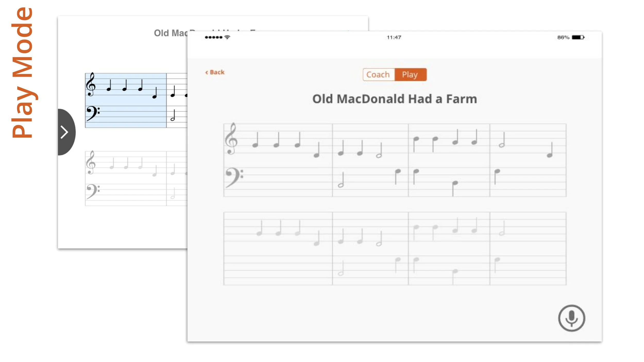Click the second measure of the faded lower system
644x362 pixels.
click(x=370, y=248)
